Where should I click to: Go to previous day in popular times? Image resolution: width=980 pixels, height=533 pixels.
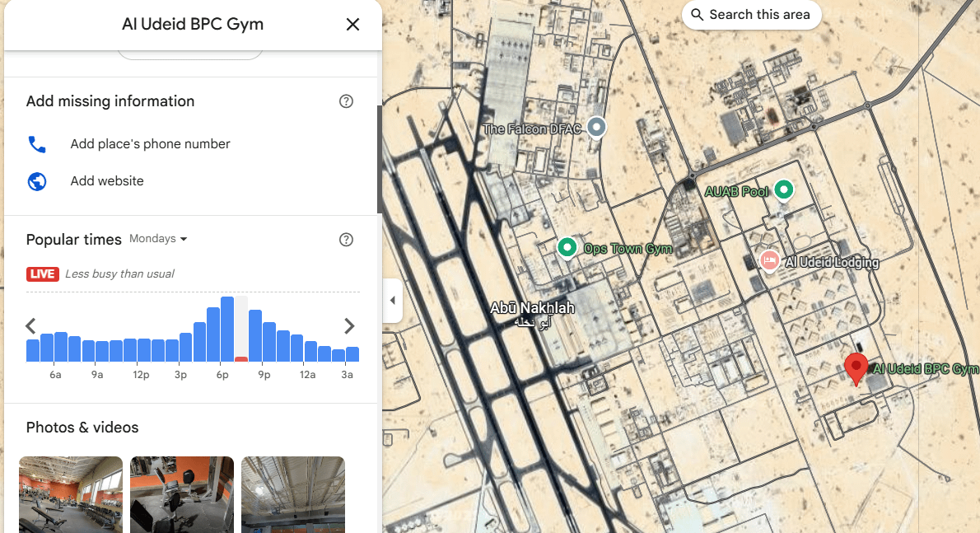tap(30, 325)
